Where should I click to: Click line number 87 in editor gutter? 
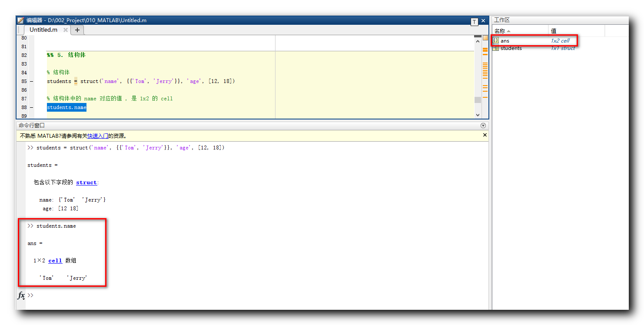click(24, 99)
